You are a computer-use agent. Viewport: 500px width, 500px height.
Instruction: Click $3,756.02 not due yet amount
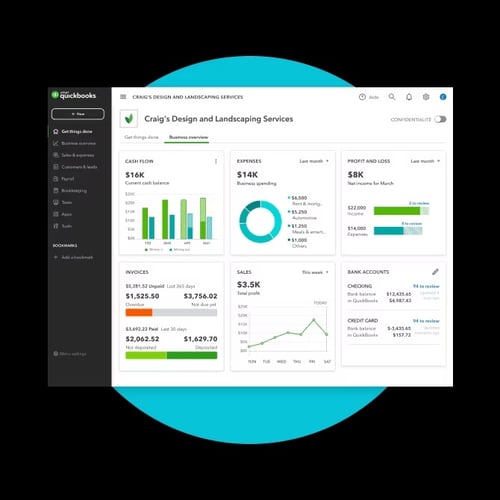pyautogui.click(x=200, y=296)
